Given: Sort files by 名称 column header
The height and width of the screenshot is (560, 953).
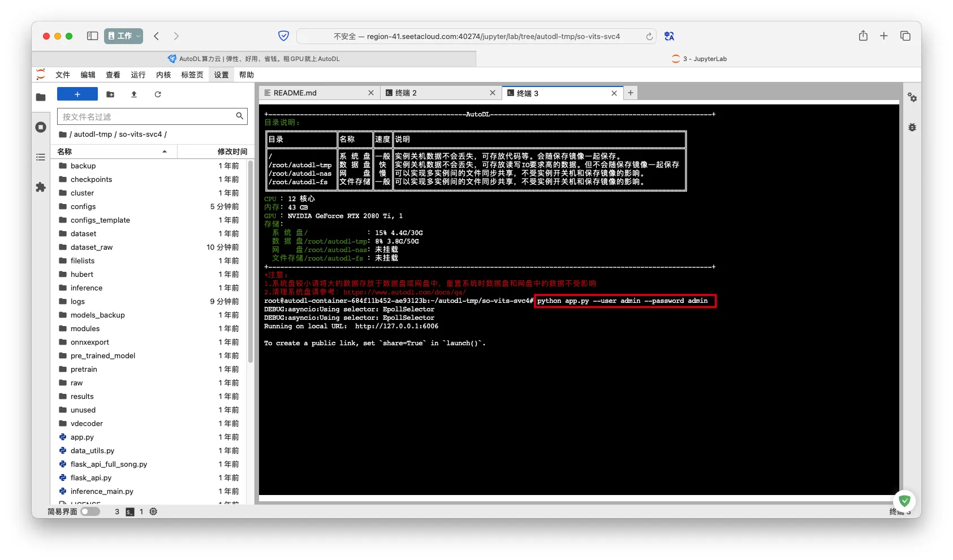Looking at the screenshot, I should click(x=113, y=151).
